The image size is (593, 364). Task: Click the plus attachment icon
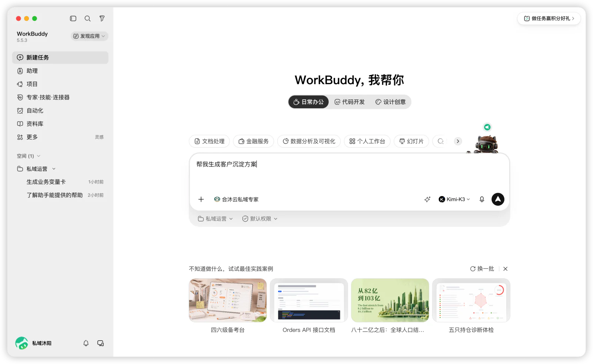(x=201, y=199)
